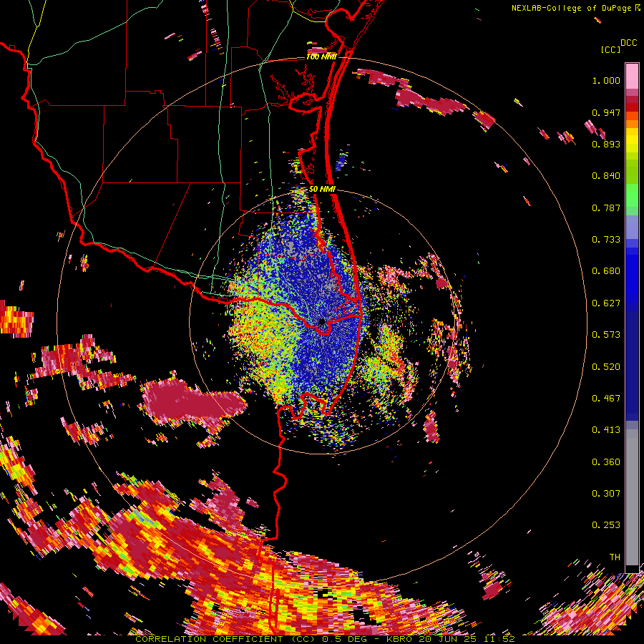Click the 50 NMI range ring label

322,189
